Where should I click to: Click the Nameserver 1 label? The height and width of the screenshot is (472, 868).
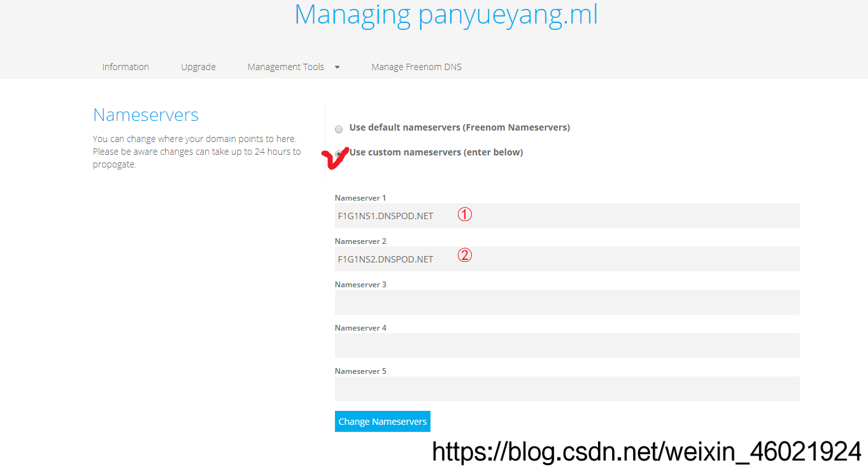[x=360, y=198]
